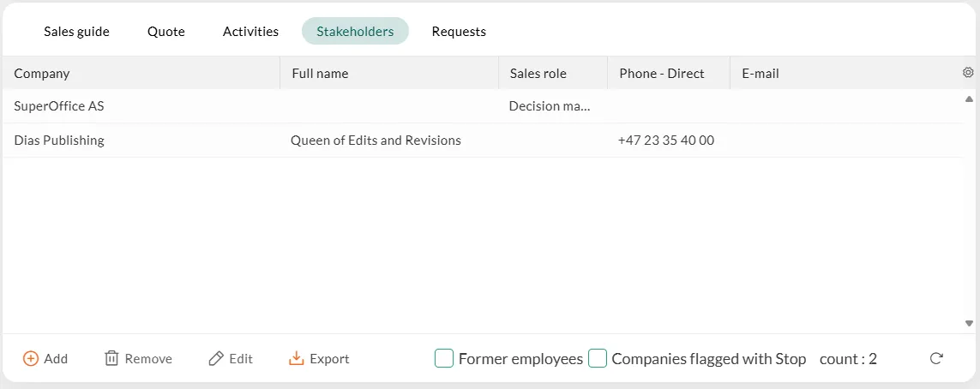
Task: Click the Sales role column header
Action: coord(538,74)
